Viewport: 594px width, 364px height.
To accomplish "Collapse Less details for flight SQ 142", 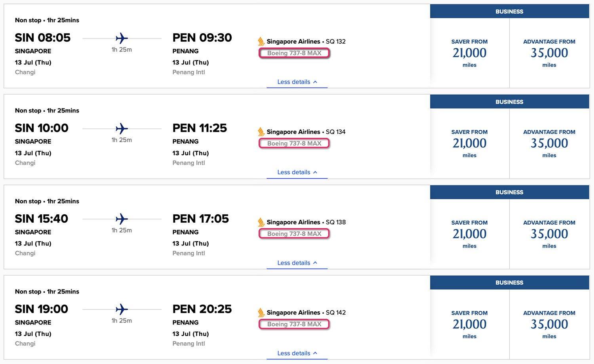I will tap(297, 353).
